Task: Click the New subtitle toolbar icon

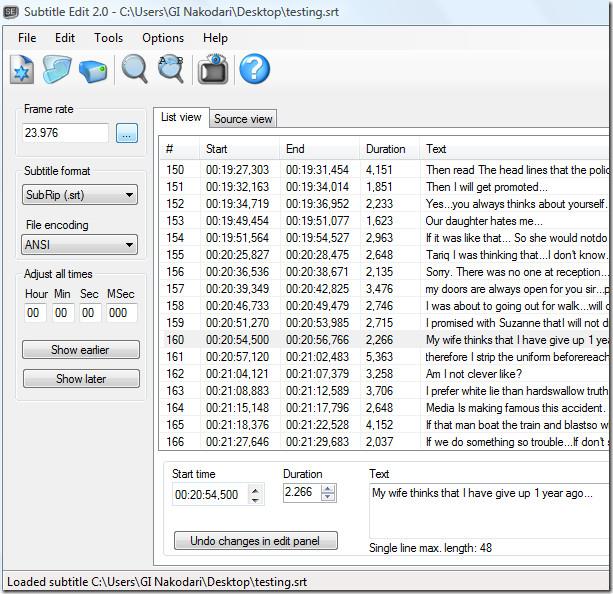Action: point(22,70)
